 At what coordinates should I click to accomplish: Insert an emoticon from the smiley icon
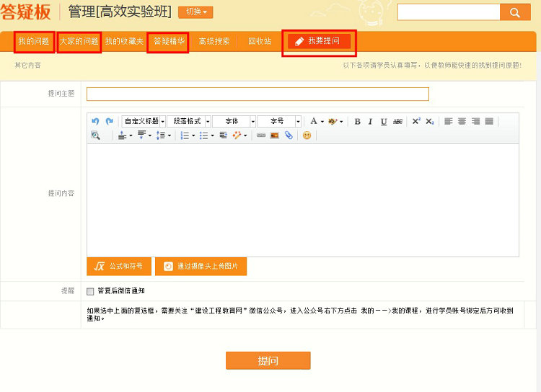point(307,135)
